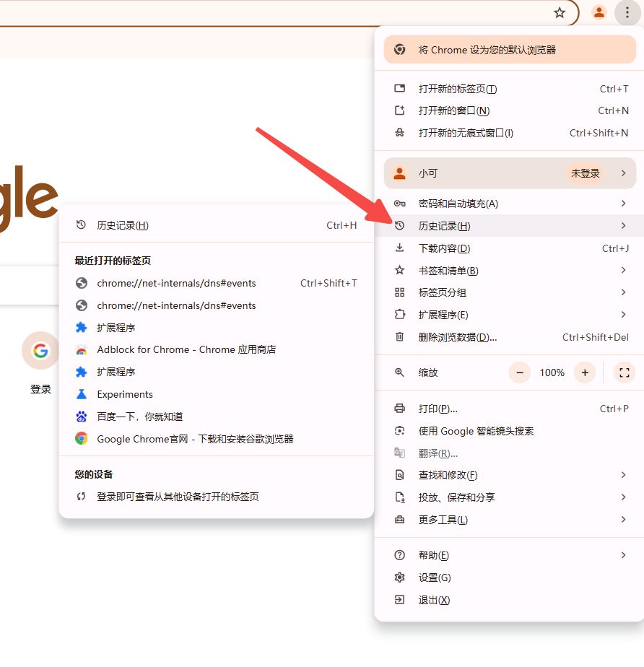The image size is (644, 667).
Task: Click the Chrome logo icon in default browser banner
Action: 399,50
